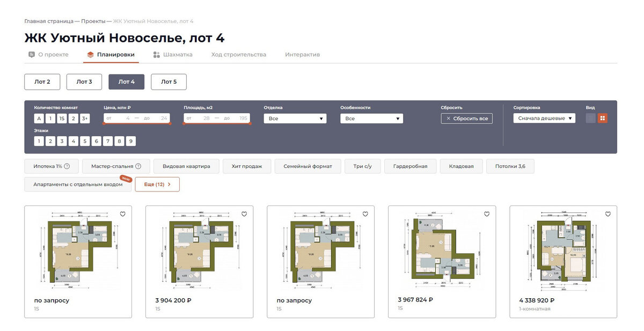Open the О проекте tab

[48, 55]
